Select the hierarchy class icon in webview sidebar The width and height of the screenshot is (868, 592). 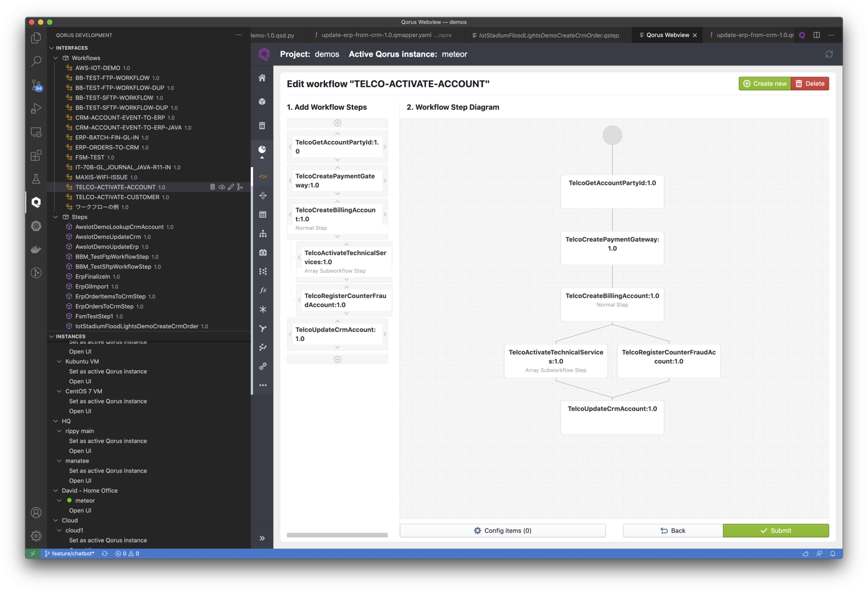tap(263, 233)
